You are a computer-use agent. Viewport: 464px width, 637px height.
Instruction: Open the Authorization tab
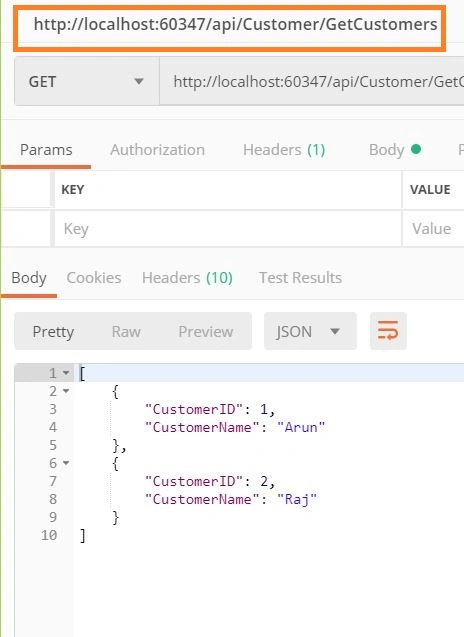pos(157,150)
